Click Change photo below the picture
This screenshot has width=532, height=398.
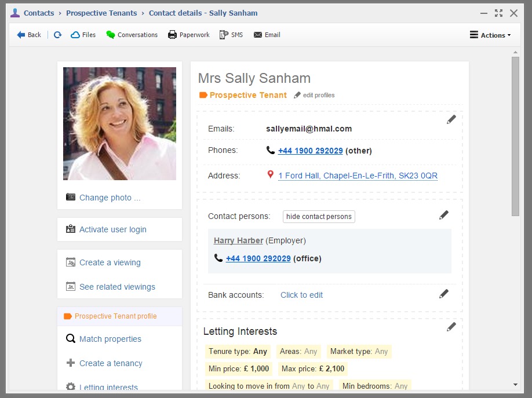(x=110, y=198)
